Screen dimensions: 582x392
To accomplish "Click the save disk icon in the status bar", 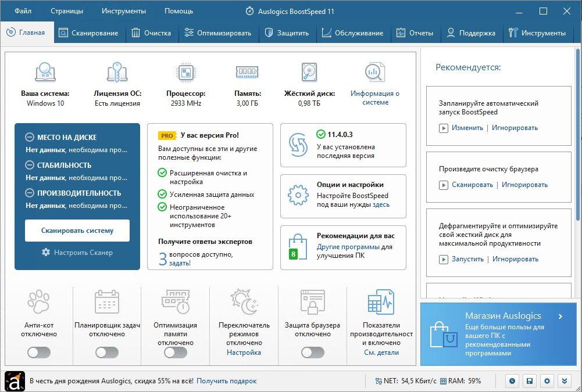I will [530, 381].
